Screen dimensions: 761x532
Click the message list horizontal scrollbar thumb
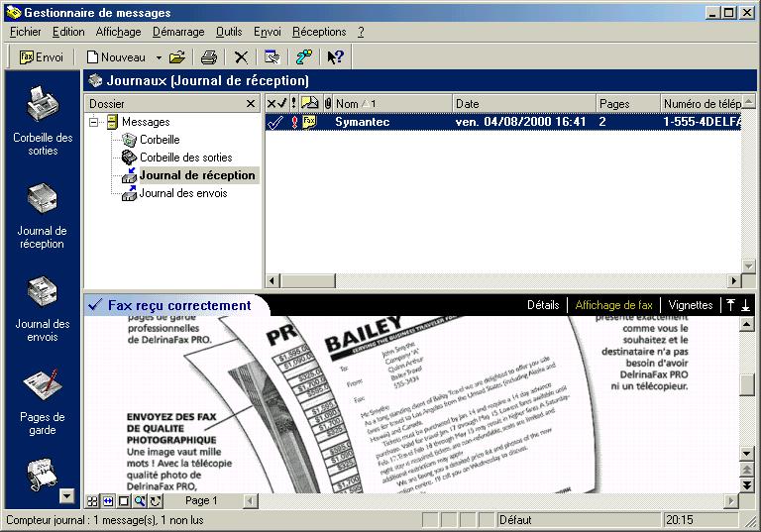coord(308,280)
